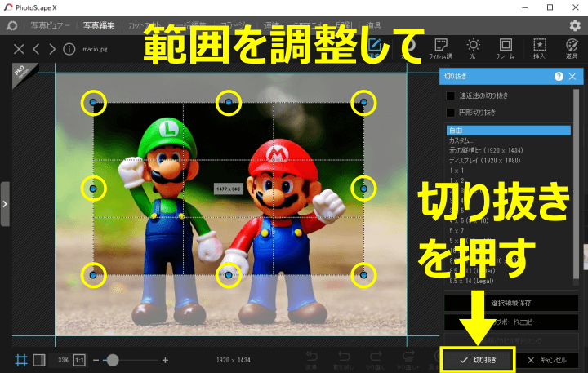The image size is (588, 373).
Task: Click the top-middle crop handle
Action: coord(229,102)
